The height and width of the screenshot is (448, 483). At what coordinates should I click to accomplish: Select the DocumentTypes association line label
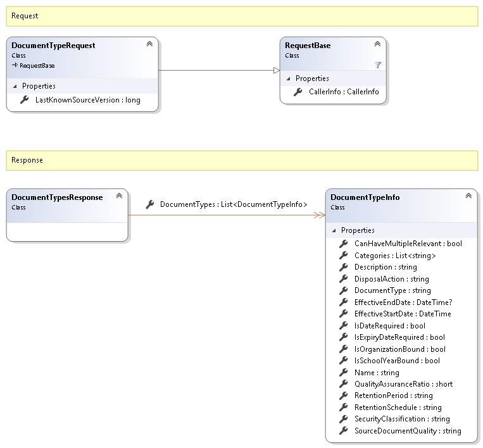(x=233, y=204)
